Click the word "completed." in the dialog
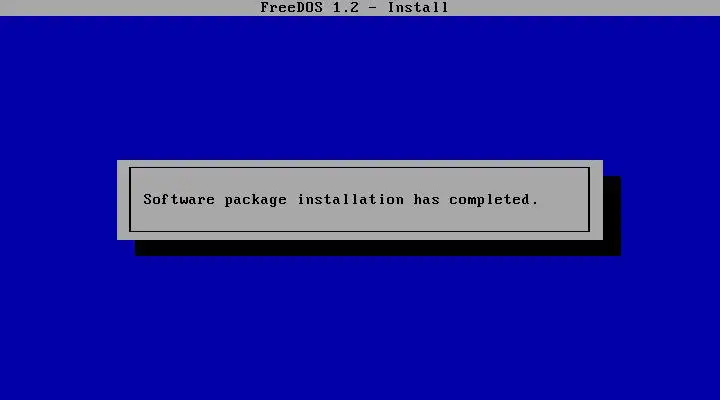 [x=494, y=200]
